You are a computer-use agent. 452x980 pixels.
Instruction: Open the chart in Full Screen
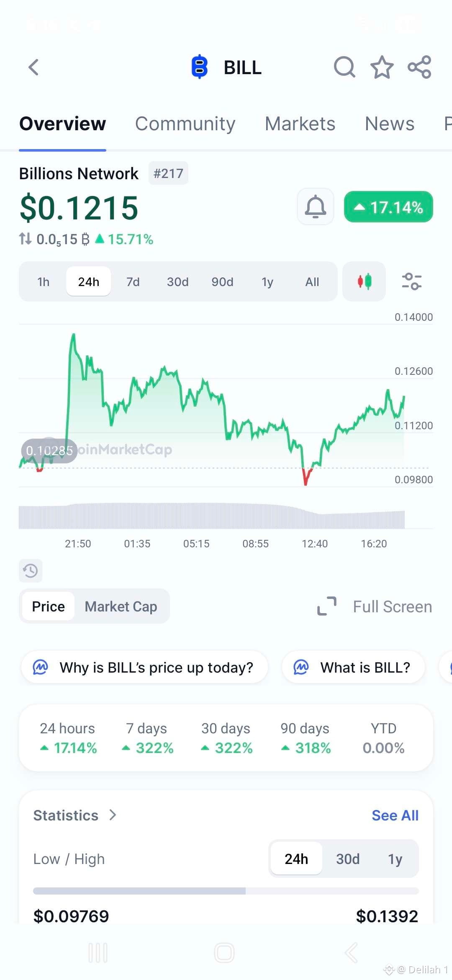click(375, 606)
